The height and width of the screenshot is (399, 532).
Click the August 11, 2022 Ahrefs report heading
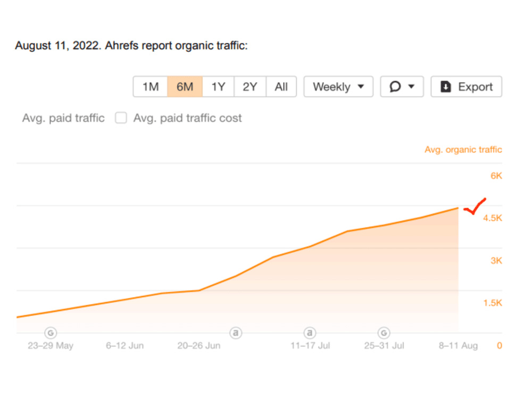(x=131, y=45)
